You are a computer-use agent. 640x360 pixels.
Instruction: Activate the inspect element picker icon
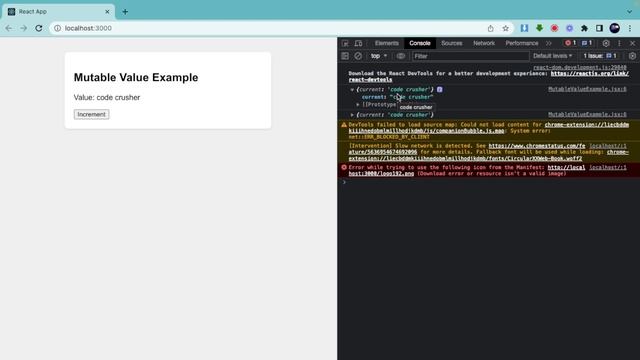point(345,43)
